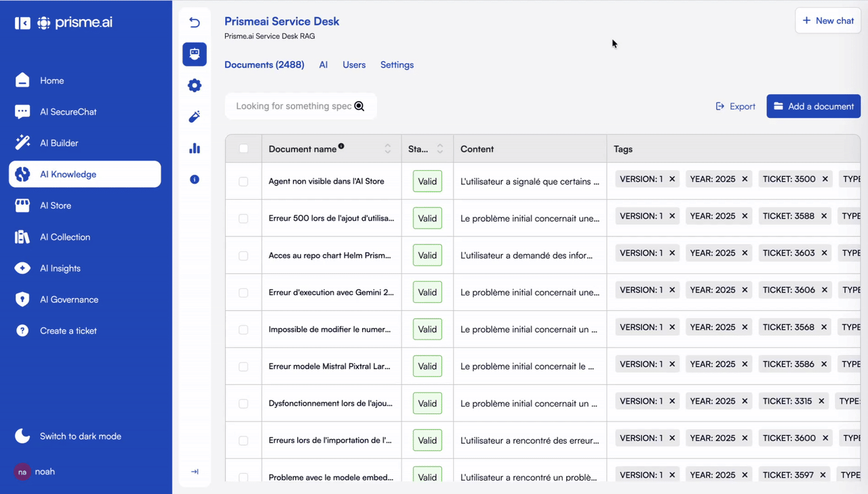Open the Settings tab

pos(397,64)
